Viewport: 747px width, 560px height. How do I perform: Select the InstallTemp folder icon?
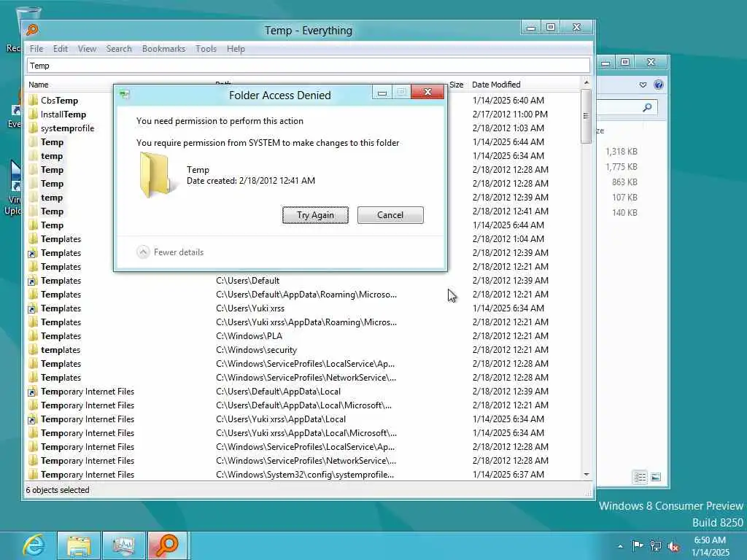(33, 114)
